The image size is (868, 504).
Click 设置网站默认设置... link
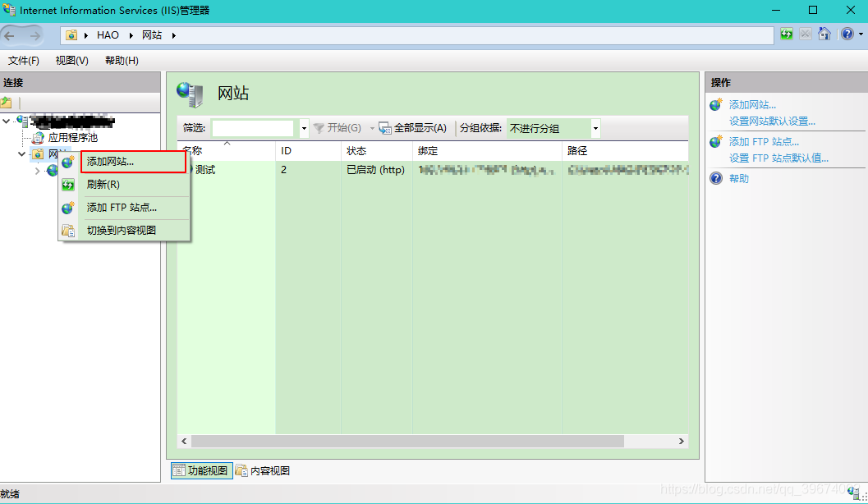[x=772, y=121]
